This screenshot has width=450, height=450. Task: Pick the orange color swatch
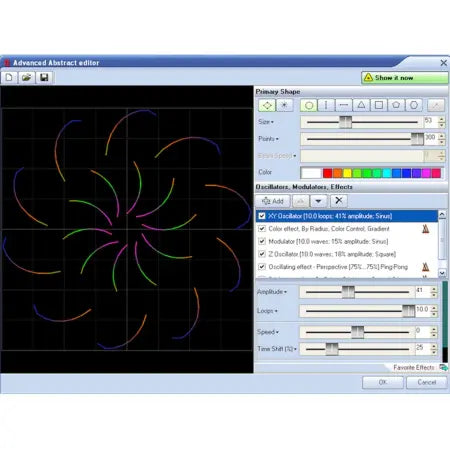point(338,173)
